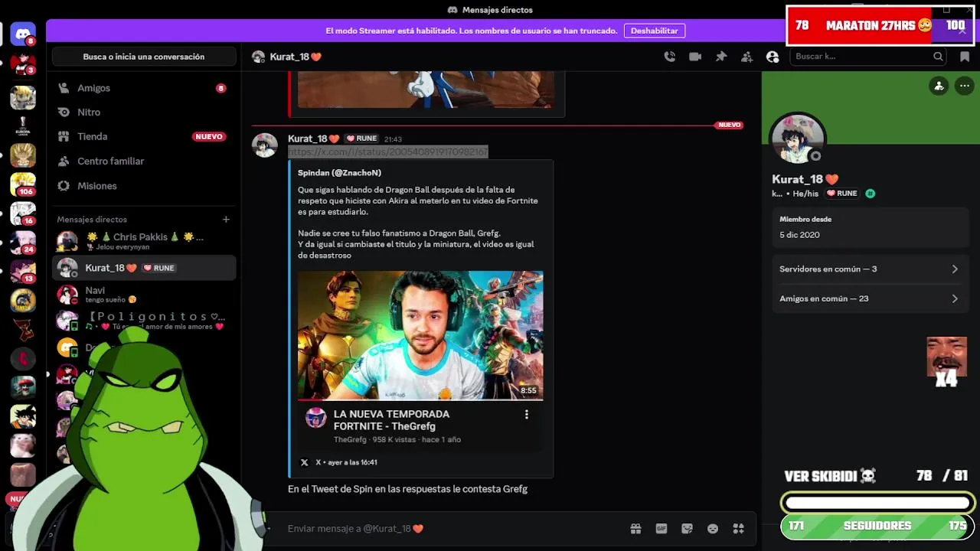Screen dimensions: 980x551
Task: Click the 5 dic 2020 member date
Action: click(799, 235)
